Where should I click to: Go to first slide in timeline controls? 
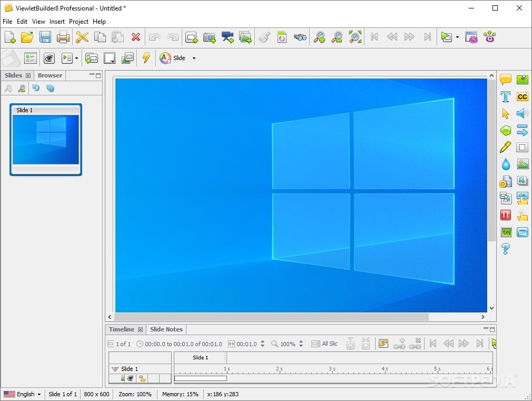tap(433, 344)
